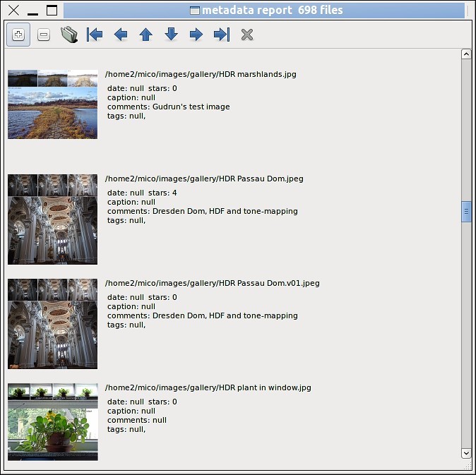
Task: Click the HDR marshlands.jpg file path
Action: click(201, 75)
